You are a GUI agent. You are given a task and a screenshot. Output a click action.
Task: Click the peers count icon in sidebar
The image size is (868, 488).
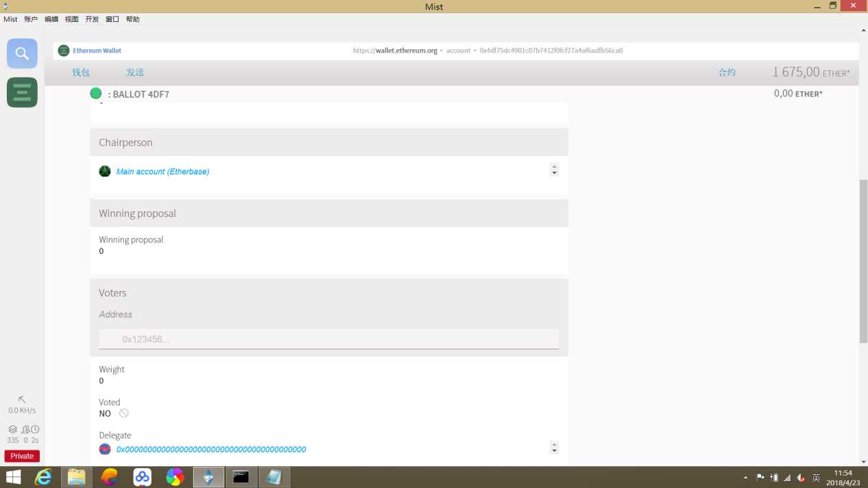click(25, 429)
